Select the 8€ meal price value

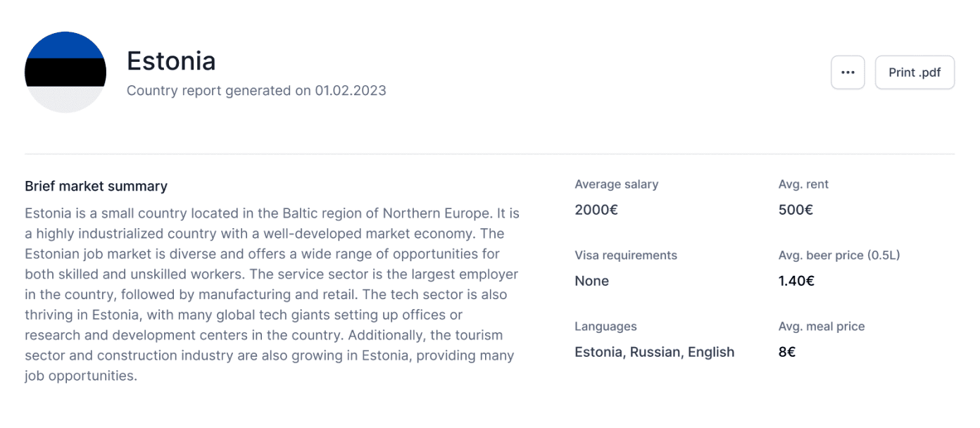click(x=787, y=352)
